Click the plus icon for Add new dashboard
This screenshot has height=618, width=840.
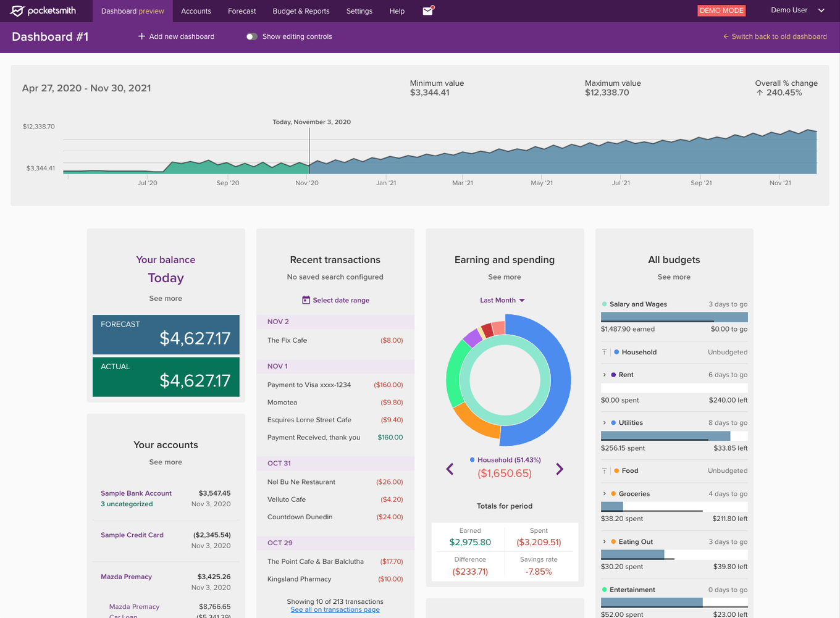(141, 36)
